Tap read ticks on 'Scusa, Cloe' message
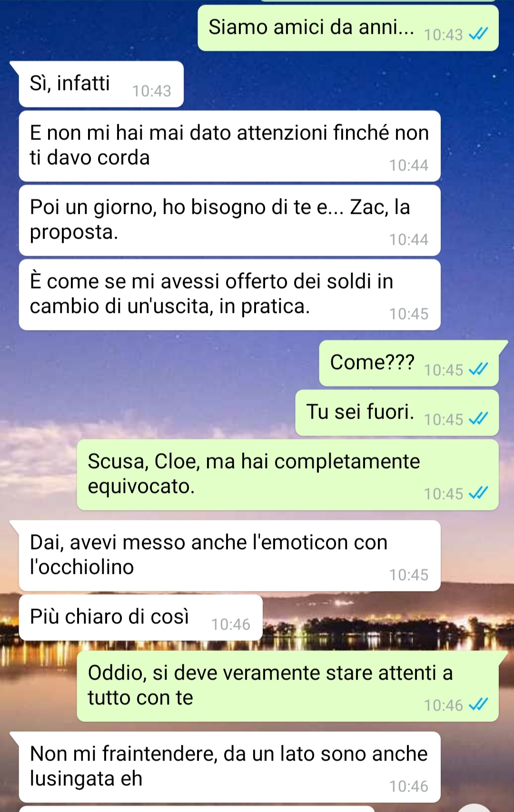This screenshot has width=514, height=812. point(478,493)
